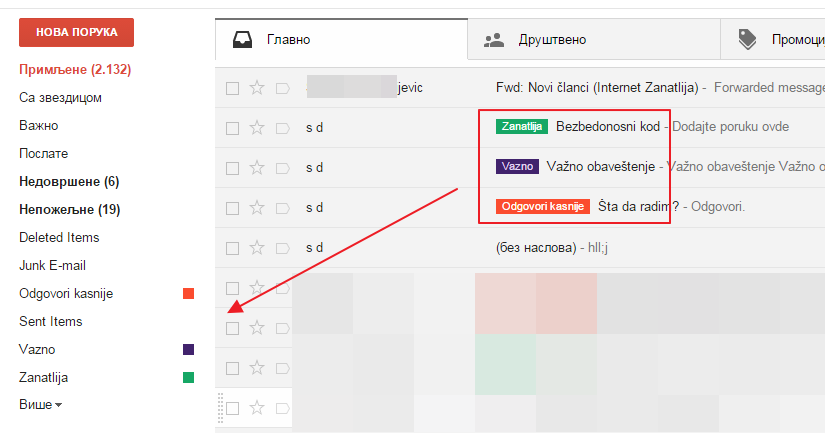
Task: Click sender ending in jevic in first row
Action: click(365, 87)
